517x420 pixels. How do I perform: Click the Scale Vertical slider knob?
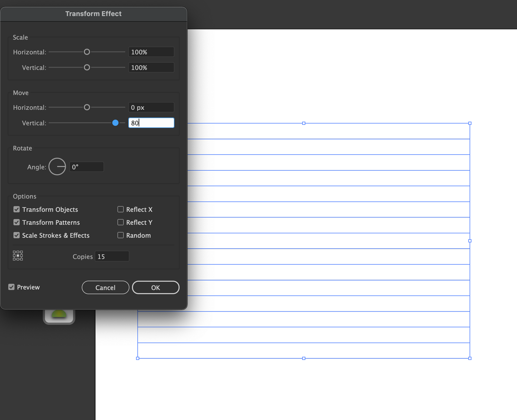pos(87,67)
